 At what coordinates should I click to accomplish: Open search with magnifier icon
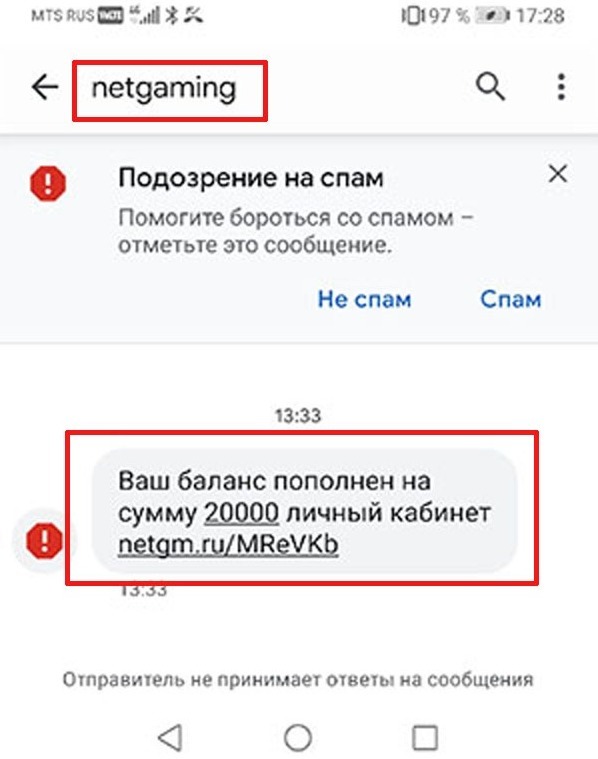pos(490,87)
